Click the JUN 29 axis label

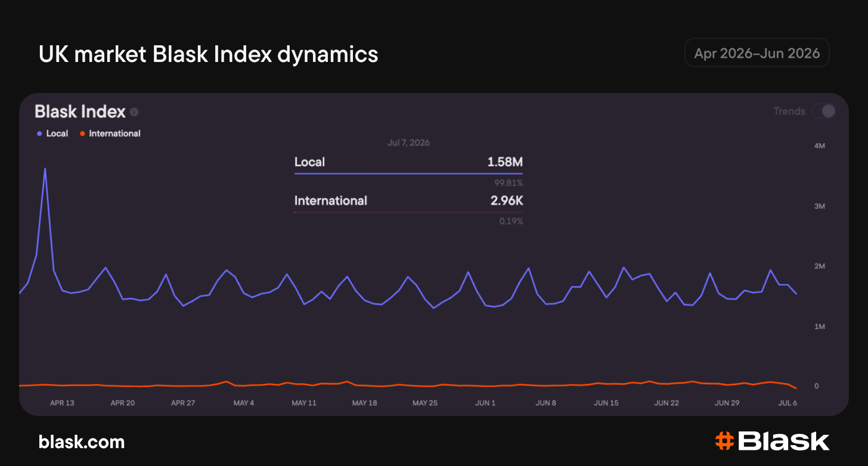[x=727, y=403]
